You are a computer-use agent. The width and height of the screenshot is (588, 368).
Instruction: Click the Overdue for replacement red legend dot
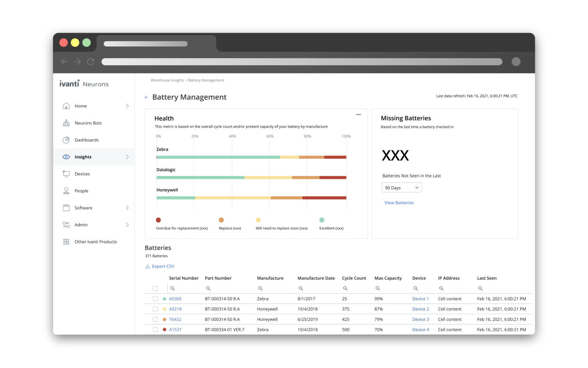[158, 220]
